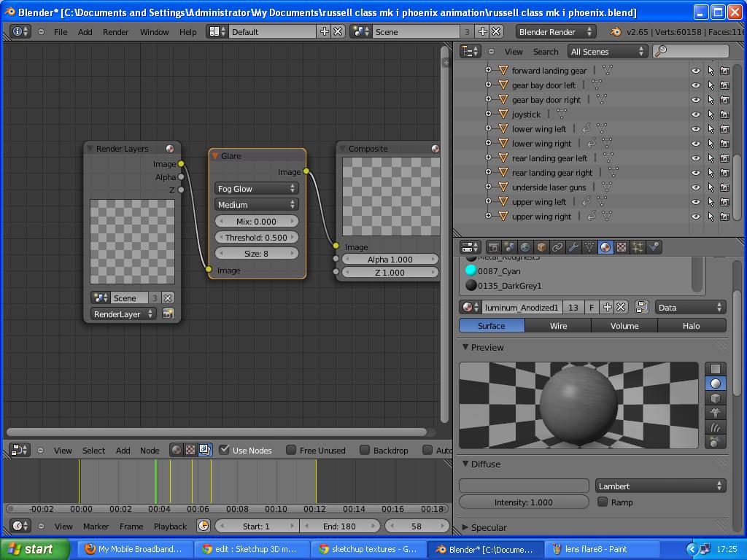The image size is (747, 560).
Task: Open the Render properties tab icon
Action: coord(494,247)
